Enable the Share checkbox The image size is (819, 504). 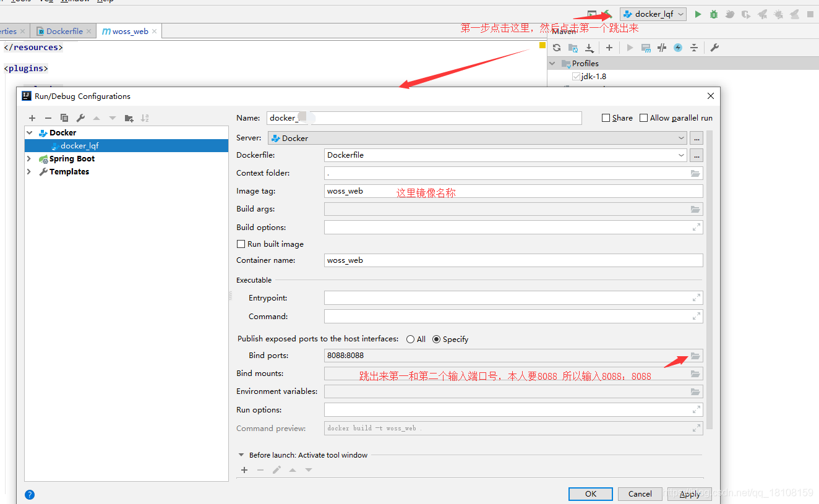coord(606,118)
